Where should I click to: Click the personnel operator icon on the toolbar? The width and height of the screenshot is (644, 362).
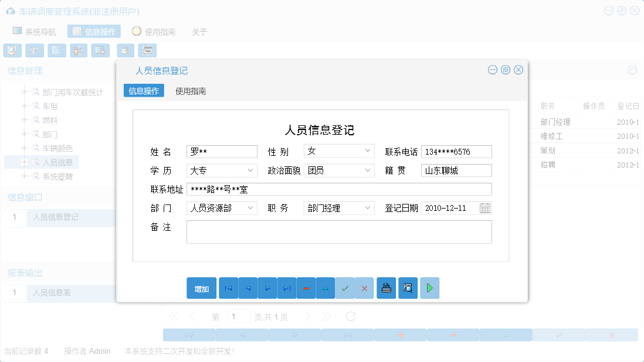[x=78, y=50]
